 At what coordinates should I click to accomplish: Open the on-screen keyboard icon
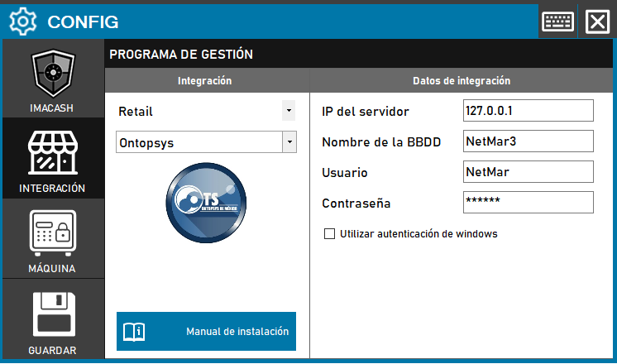[x=557, y=22]
